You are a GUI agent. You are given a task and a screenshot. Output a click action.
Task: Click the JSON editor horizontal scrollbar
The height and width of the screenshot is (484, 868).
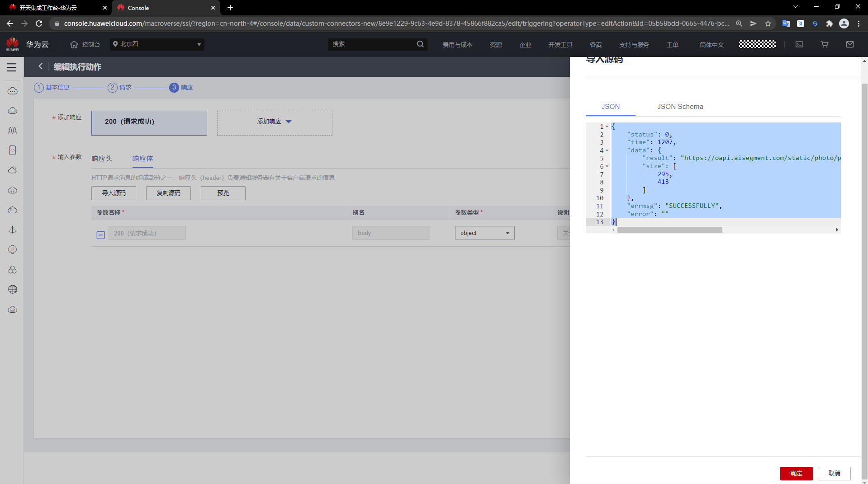tap(670, 230)
